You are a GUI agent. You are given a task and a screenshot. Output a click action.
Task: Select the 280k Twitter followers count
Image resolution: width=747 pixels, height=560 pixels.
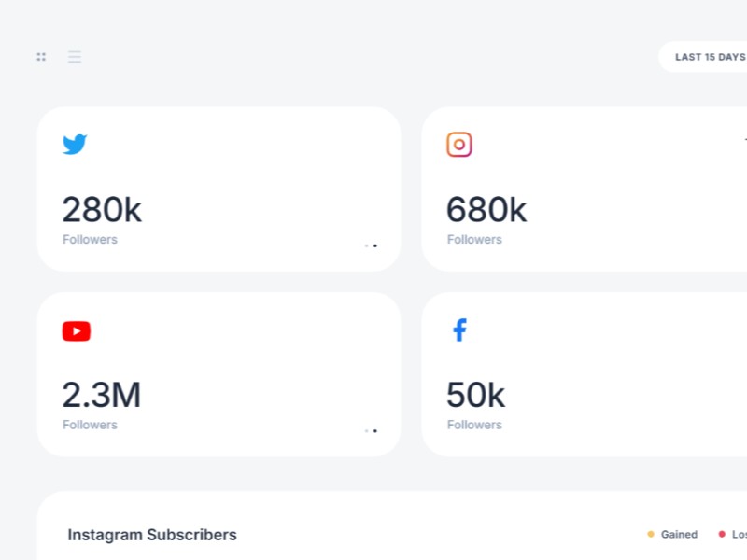(102, 210)
